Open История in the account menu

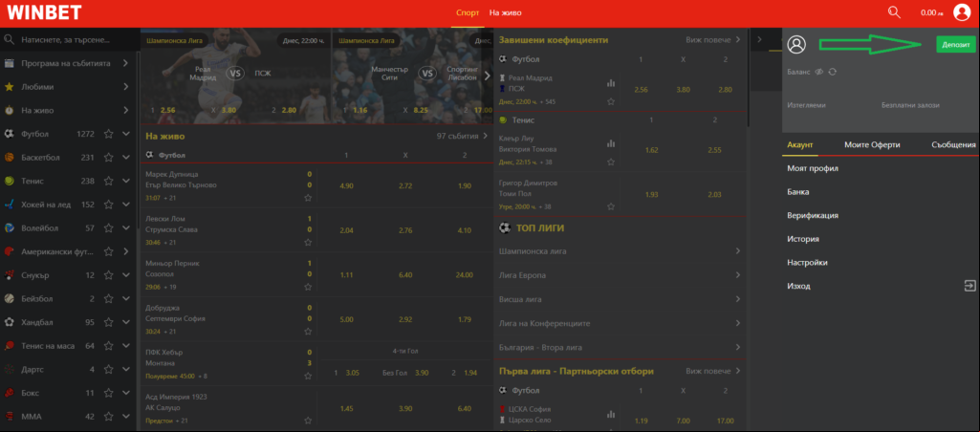coord(803,239)
